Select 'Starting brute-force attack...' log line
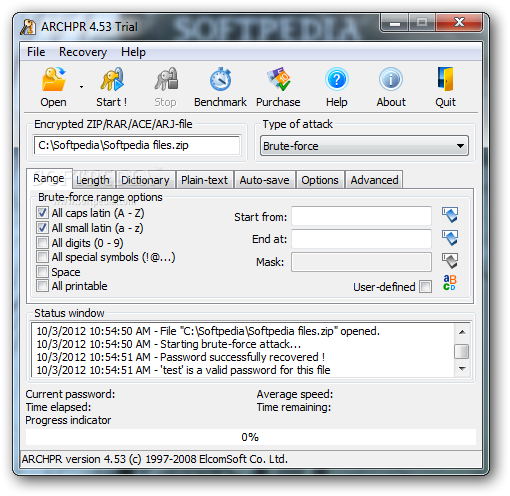This screenshot has height=496, width=510. coord(169,344)
